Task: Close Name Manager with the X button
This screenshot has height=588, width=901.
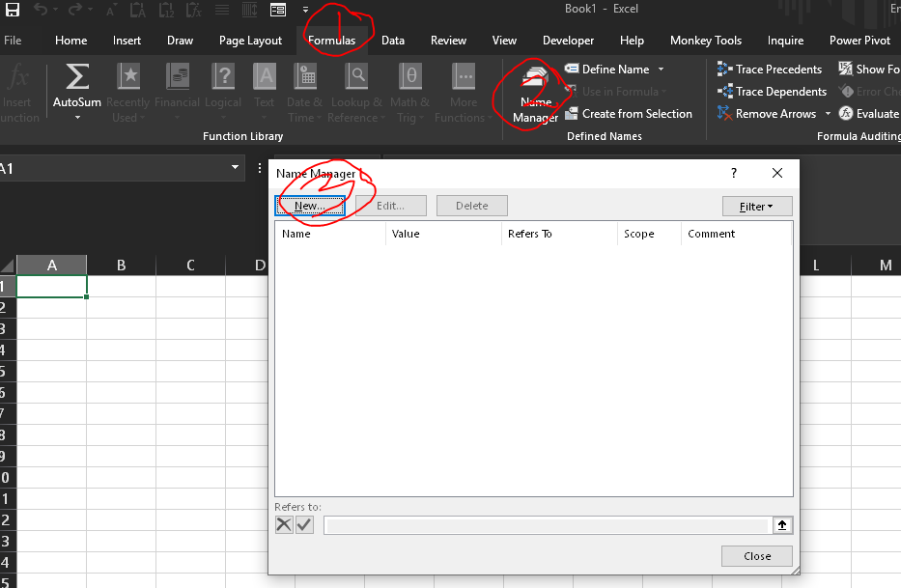Action: 776,173
